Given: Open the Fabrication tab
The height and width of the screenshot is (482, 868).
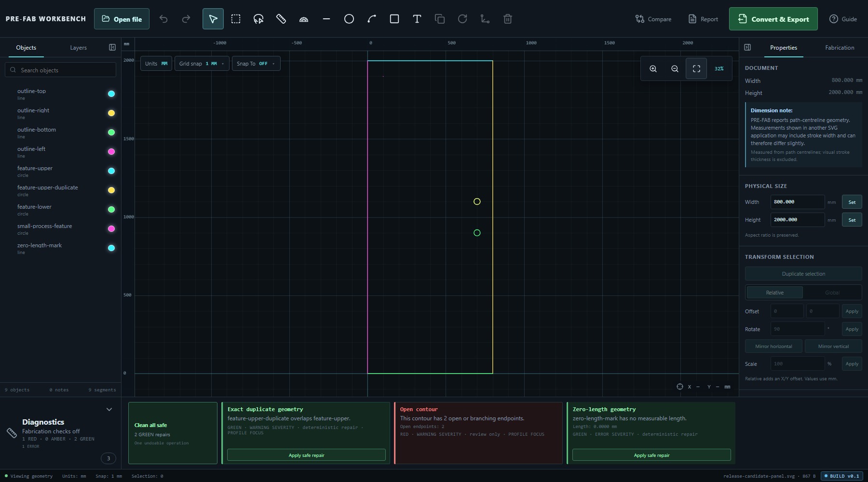Looking at the screenshot, I should (840, 48).
